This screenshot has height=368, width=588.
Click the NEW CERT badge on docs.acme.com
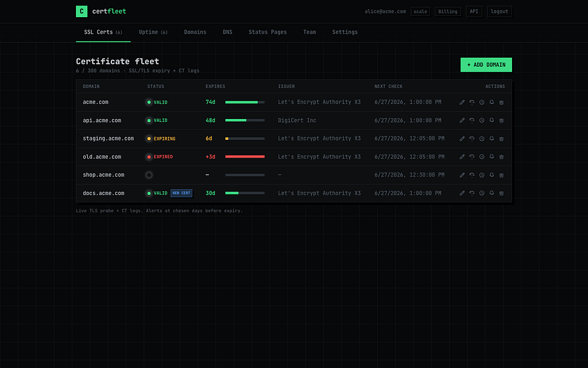[181, 193]
